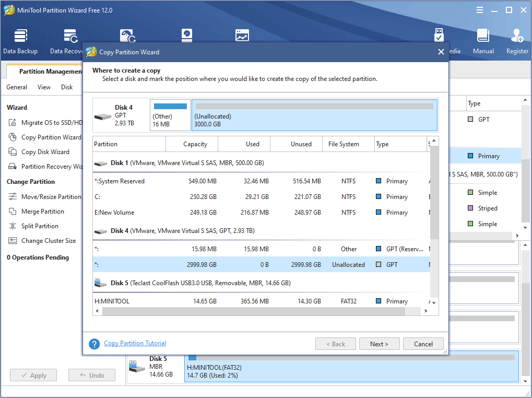
Task: Click the Disk 1 header row
Action: (x=261, y=163)
